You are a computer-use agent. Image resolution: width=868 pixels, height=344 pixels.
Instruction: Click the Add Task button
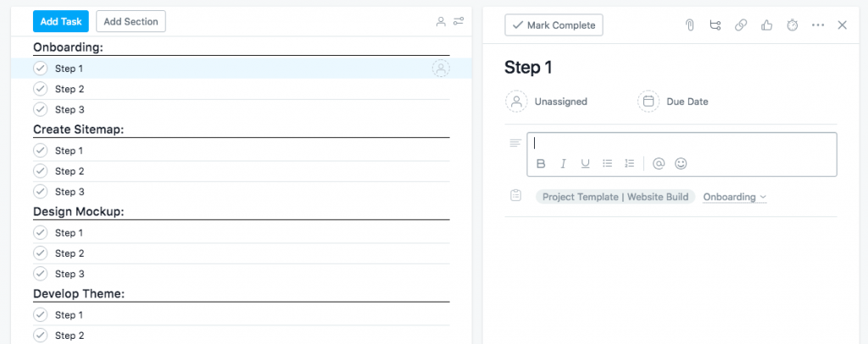tap(60, 21)
